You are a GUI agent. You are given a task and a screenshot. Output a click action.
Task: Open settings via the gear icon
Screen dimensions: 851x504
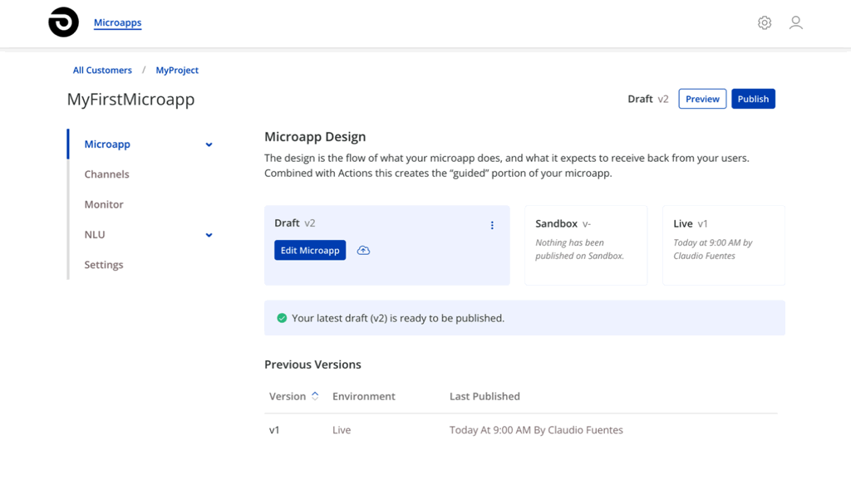tap(764, 23)
